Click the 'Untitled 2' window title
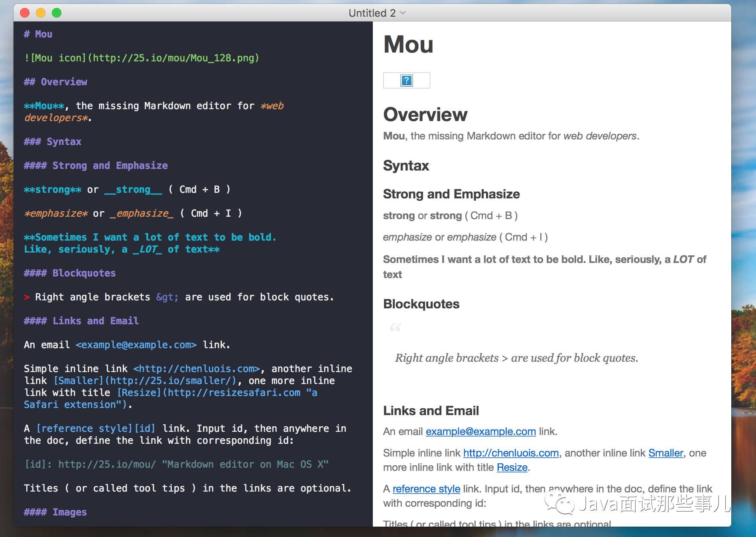756x537 pixels. (372, 13)
